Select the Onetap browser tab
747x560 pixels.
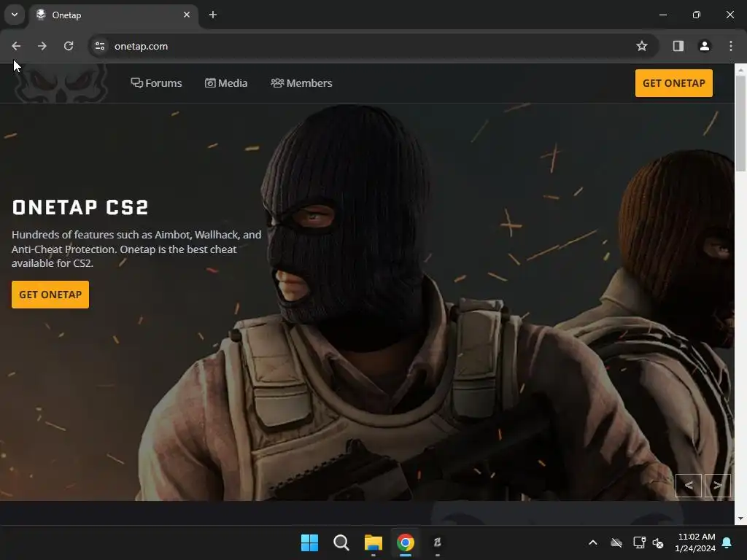tap(113, 15)
